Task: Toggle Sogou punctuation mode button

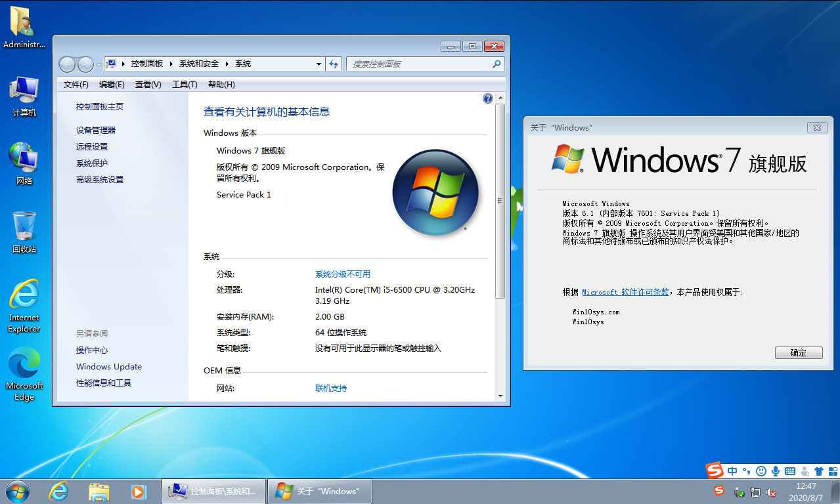Action: pos(747,471)
